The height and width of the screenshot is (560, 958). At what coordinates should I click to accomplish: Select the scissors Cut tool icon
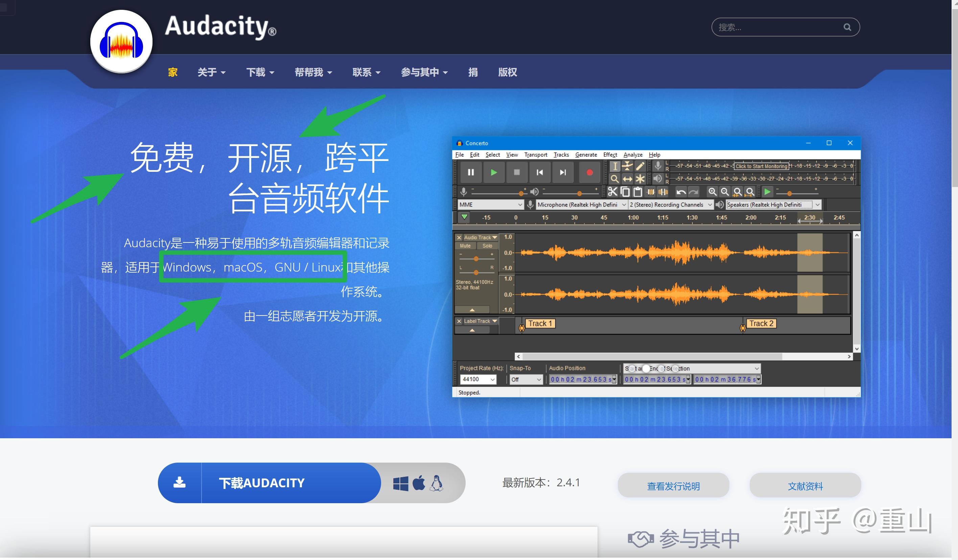[x=612, y=192]
